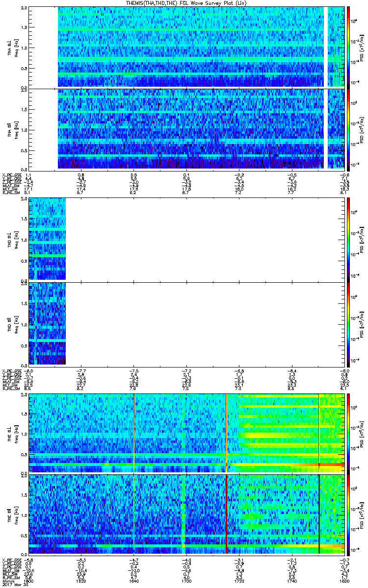This screenshot has height=588, width=368.
Task: Click the '1720' time tick label
Action: tap(239, 580)
